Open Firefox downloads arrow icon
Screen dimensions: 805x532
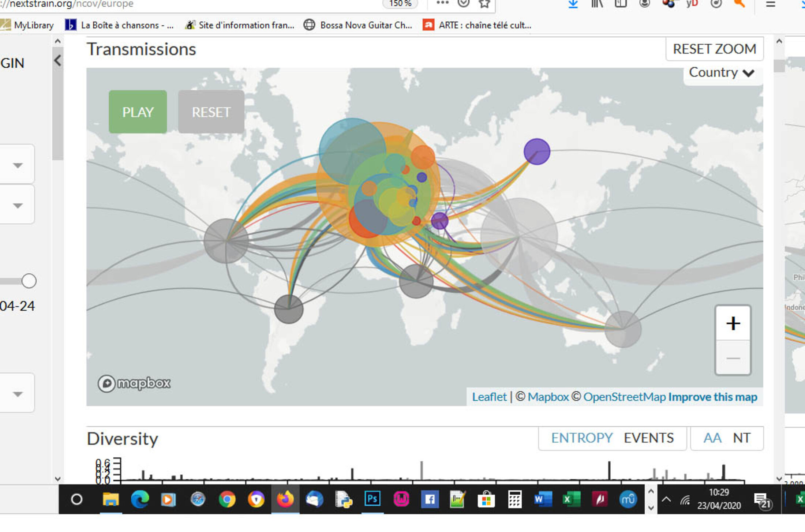point(573,4)
